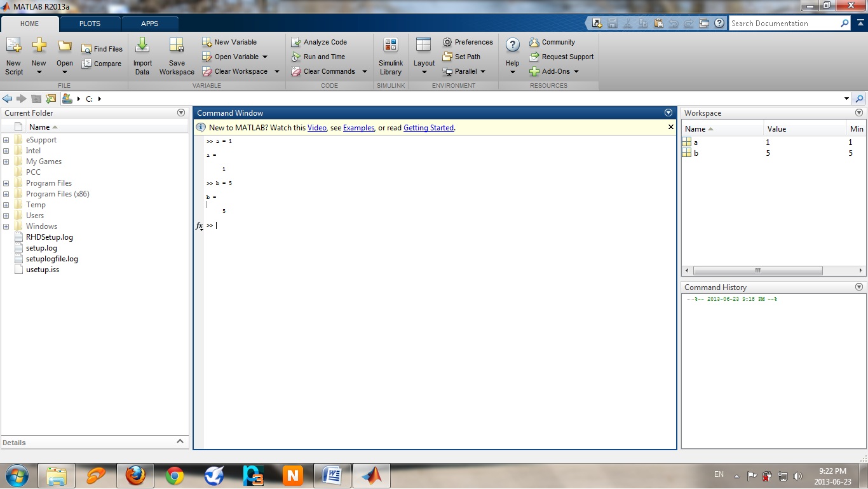This screenshot has height=489, width=868.
Task: Click the paste icon in quick access toolbar
Action: 658,23
